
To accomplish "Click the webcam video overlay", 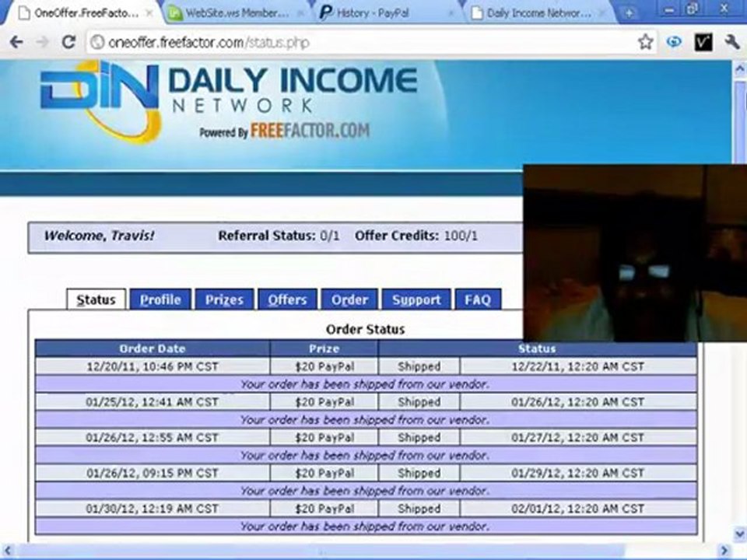I will tap(635, 253).
